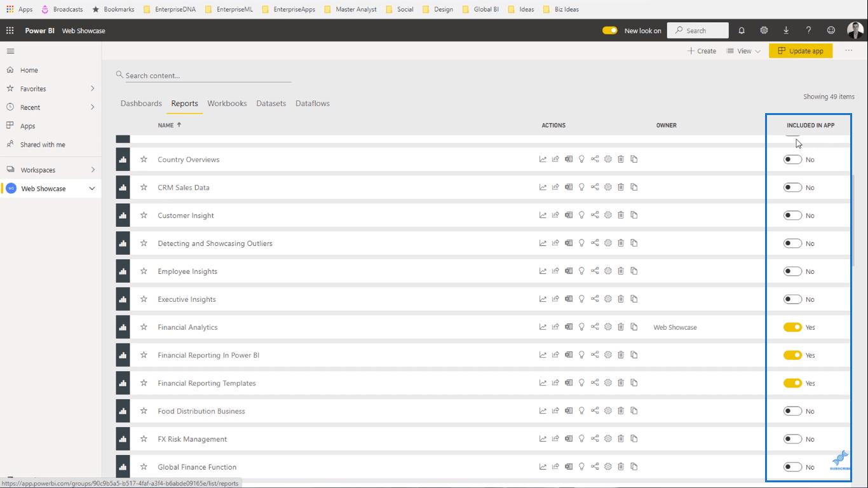Open the Dataflows tab
Viewport: 868px width, 488px height.
click(313, 104)
